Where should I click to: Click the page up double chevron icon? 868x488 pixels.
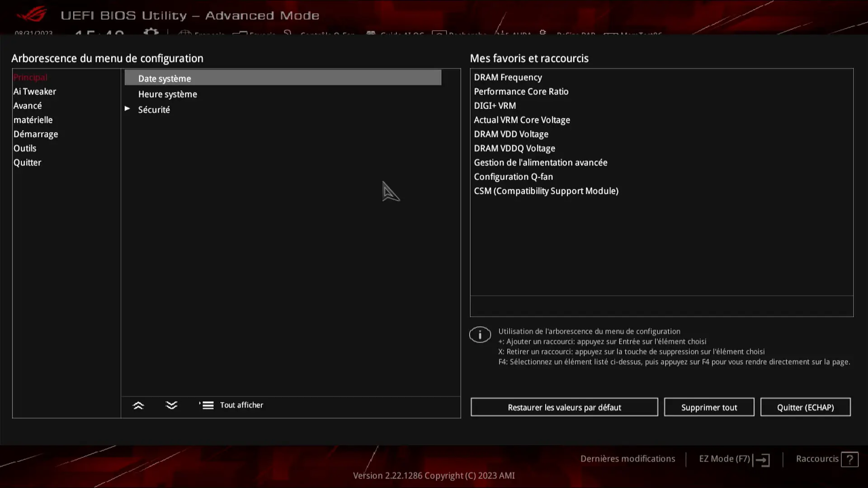coord(138,405)
